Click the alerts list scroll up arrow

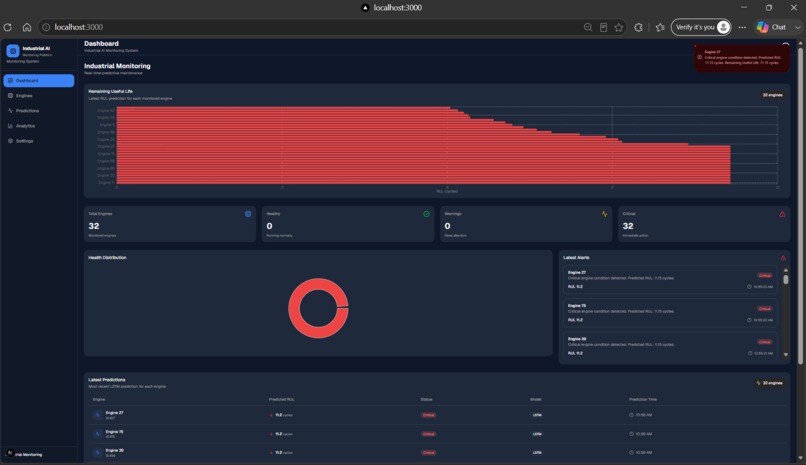pyautogui.click(x=785, y=270)
